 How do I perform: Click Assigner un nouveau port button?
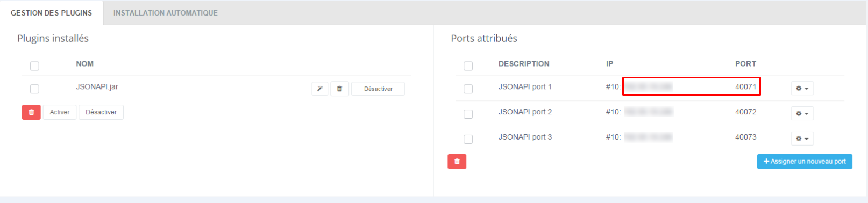point(805,162)
